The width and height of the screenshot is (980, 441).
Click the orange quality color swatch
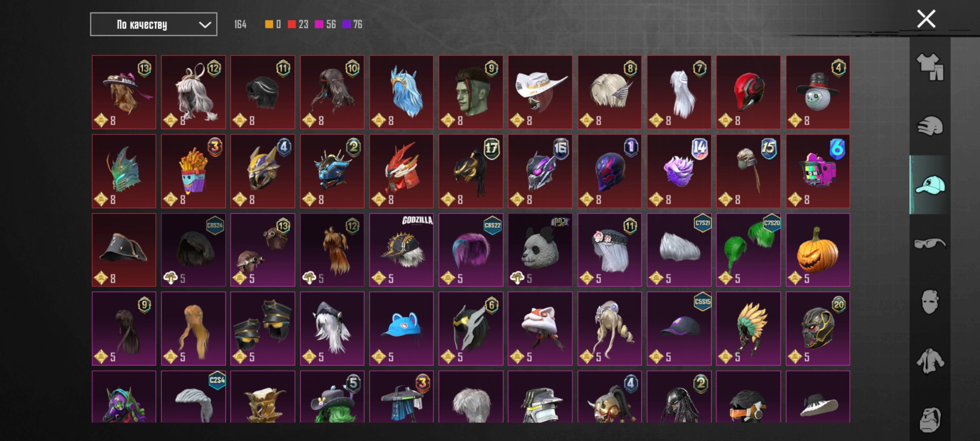[x=268, y=24]
